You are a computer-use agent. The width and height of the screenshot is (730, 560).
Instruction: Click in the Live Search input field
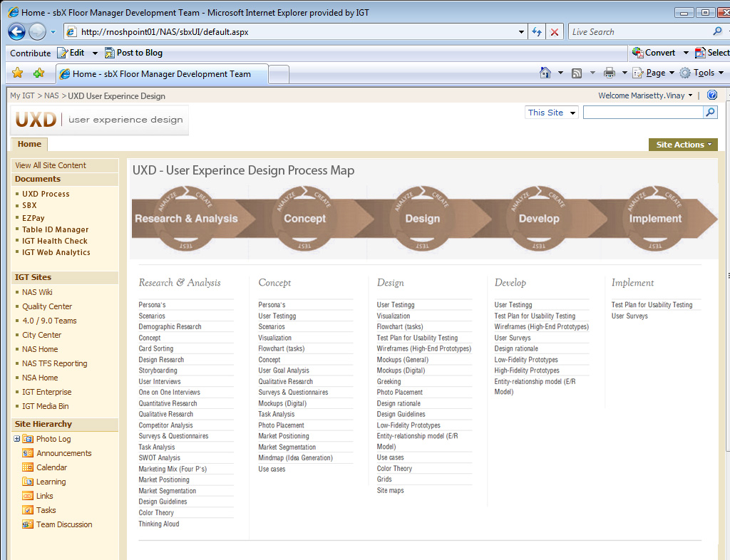point(639,32)
